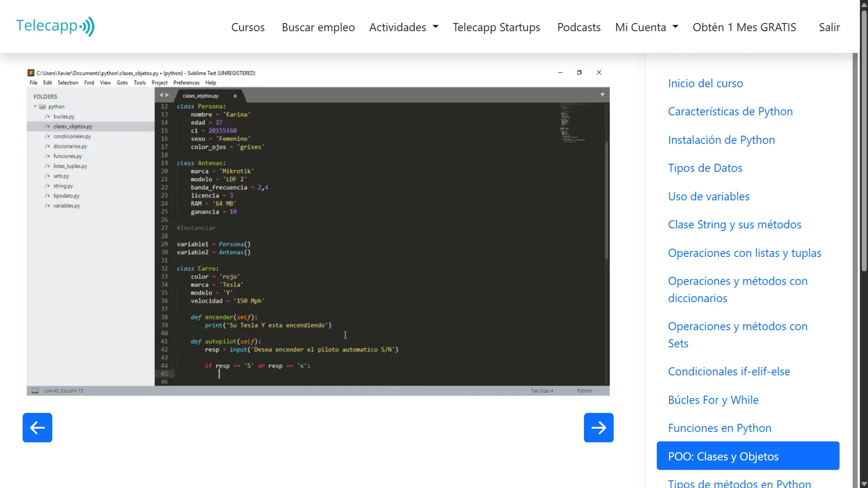The width and height of the screenshot is (868, 488).
Task: Select the clases_objetos.py tab
Action: [200, 95]
